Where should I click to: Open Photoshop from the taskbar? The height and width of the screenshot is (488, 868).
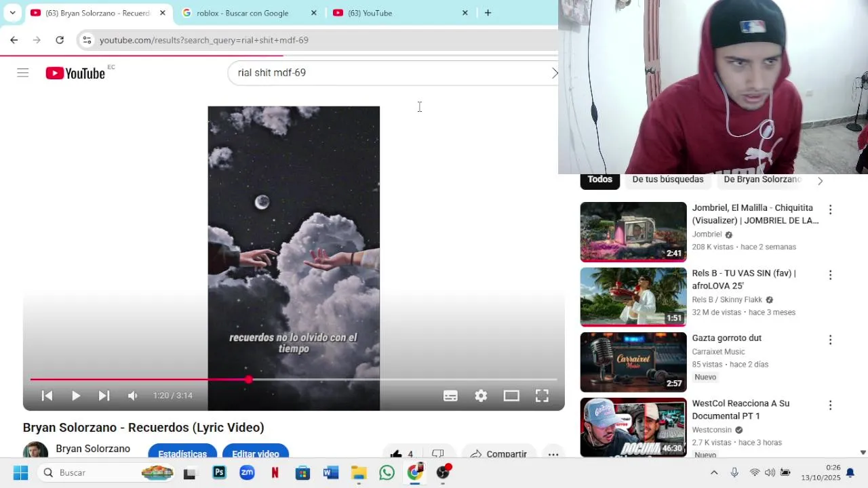tap(219, 472)
